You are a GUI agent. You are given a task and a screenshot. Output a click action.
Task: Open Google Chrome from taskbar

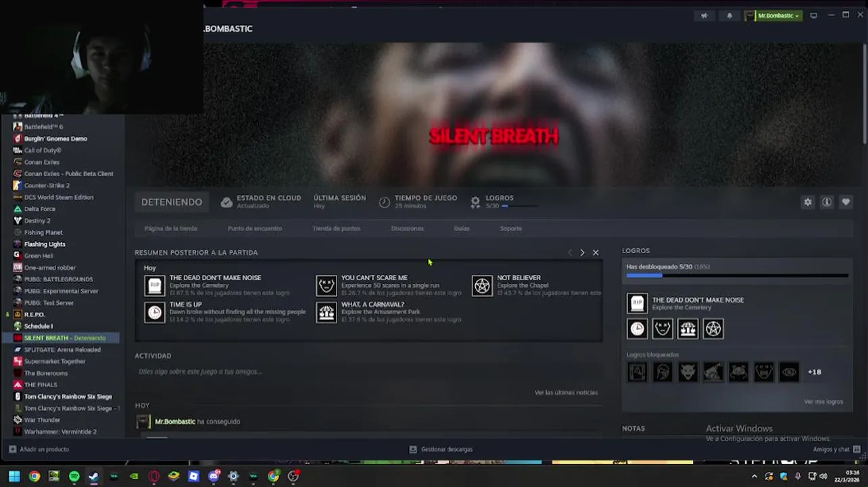(34, 476)
